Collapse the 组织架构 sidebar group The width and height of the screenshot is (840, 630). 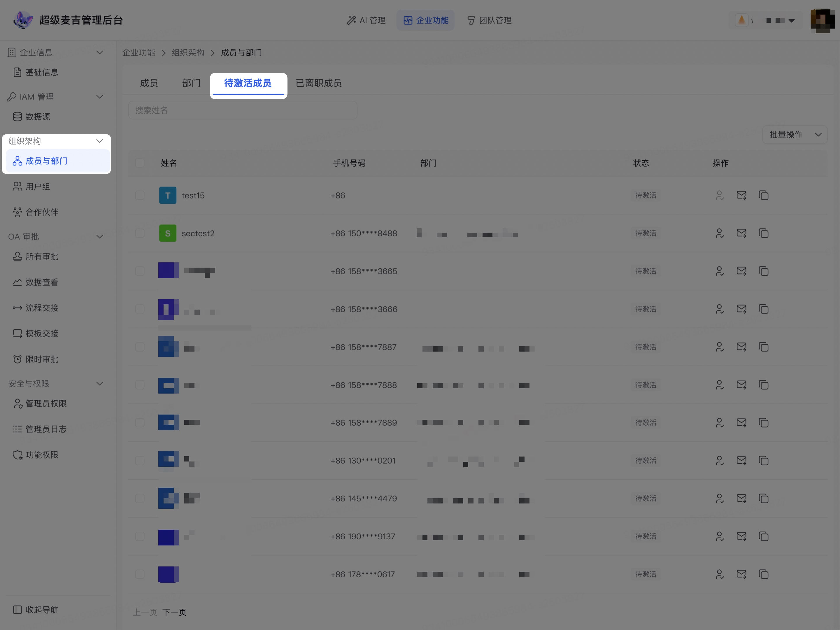pos(99,141)
